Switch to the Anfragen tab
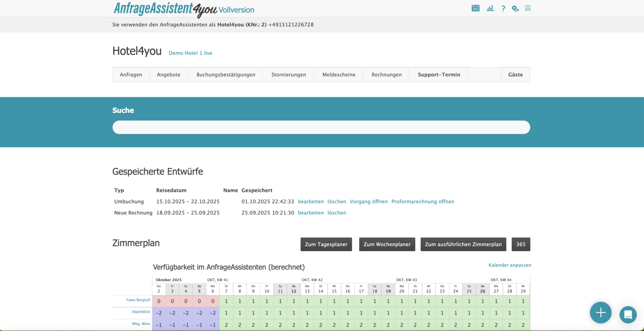This screenshot has width=644, height=331. [131, 75]
